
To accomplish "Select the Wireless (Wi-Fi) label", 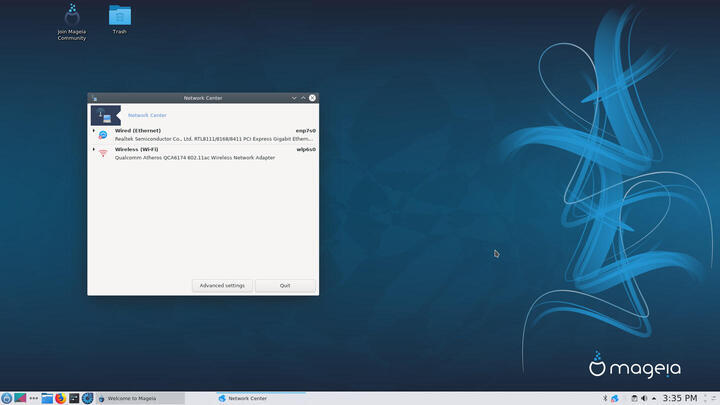I will (136, 149).
